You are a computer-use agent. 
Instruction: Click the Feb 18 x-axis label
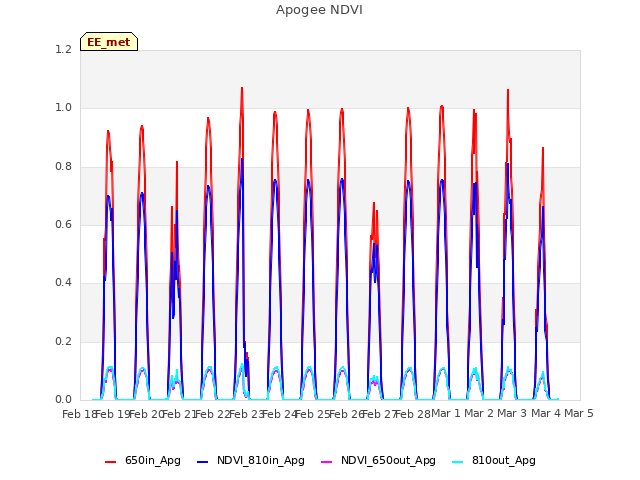(79, 414)
